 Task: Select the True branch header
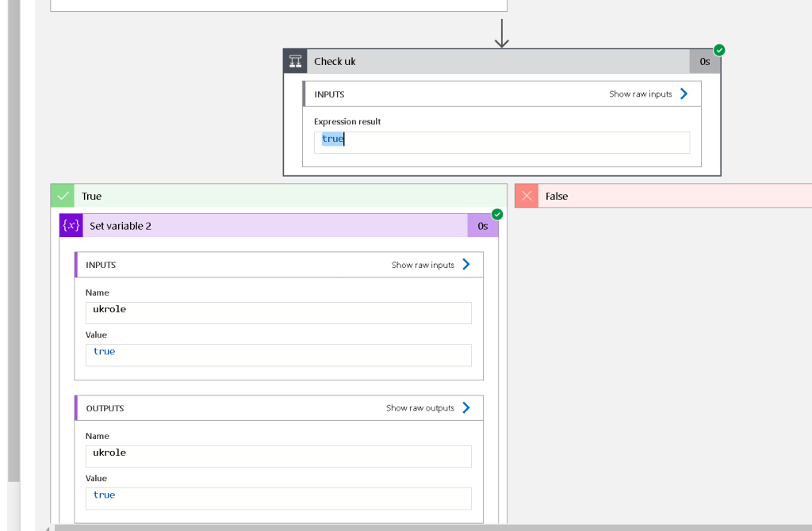pos(278,196)
